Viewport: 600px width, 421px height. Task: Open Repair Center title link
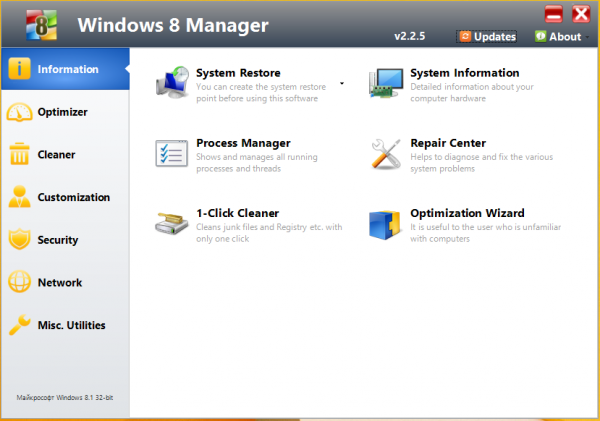tap(448, 143)
